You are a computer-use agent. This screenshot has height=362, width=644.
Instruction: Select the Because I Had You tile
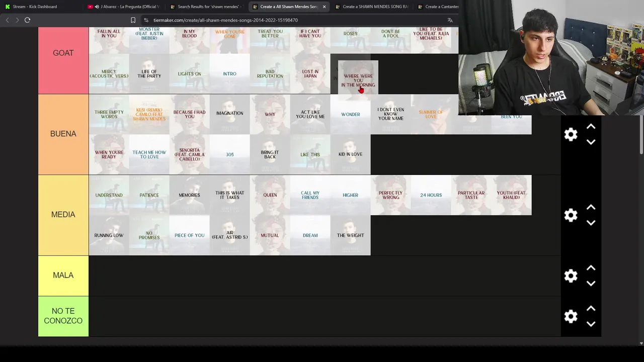(x=190, y=115)
